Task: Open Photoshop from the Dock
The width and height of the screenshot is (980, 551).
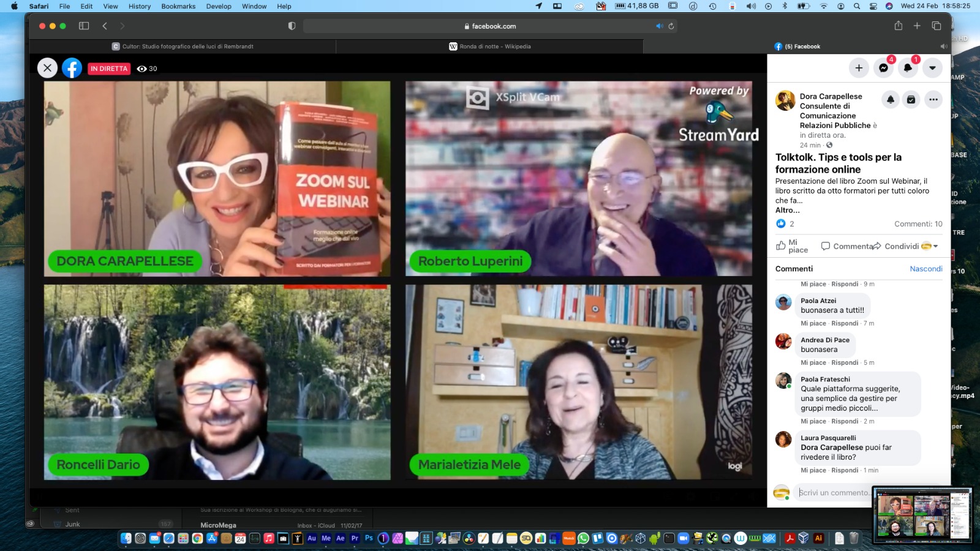Action: tap(369, 538)
